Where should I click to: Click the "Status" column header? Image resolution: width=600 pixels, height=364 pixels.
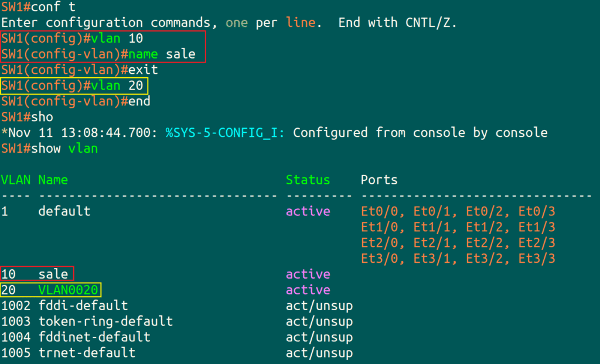tap(308, 180)
